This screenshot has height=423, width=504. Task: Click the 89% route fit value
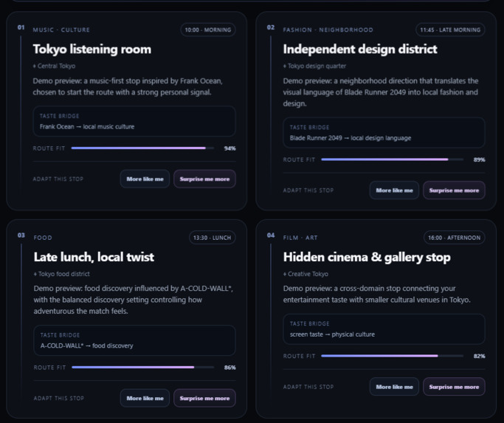click(x=479, y=159)
